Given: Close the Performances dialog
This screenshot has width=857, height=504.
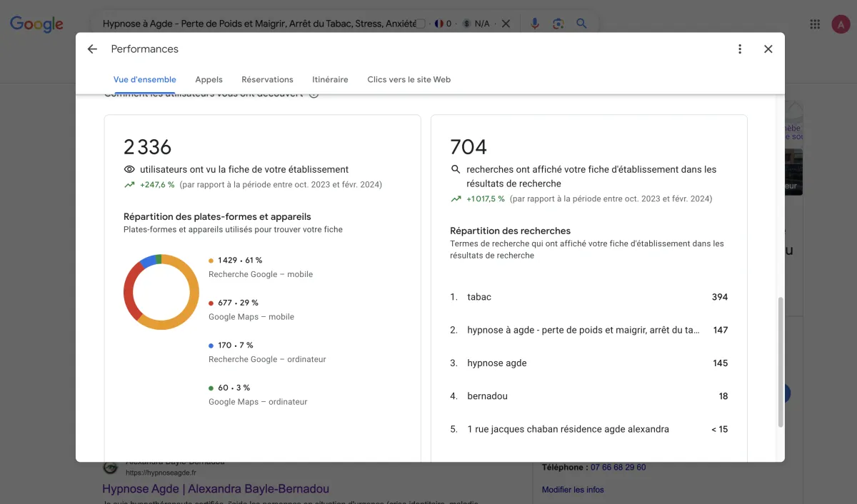Looking at the screenshot, I should coord(768,49).
